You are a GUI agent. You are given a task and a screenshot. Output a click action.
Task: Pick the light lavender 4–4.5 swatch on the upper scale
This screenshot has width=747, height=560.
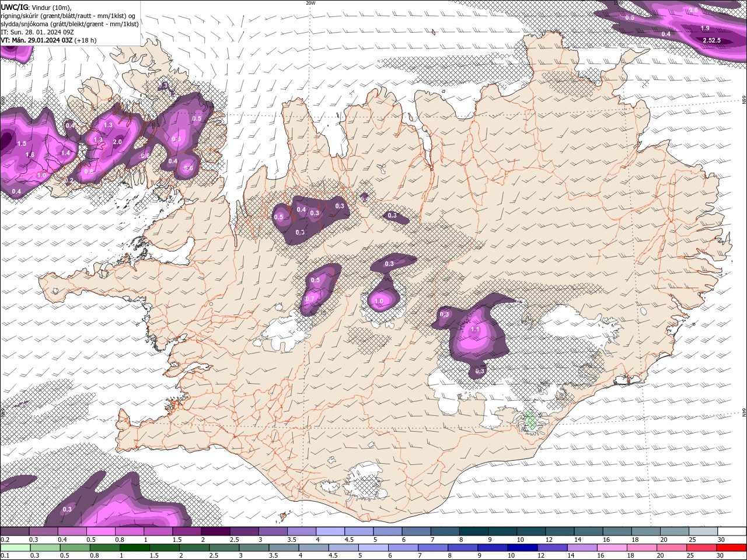(330, 531)
